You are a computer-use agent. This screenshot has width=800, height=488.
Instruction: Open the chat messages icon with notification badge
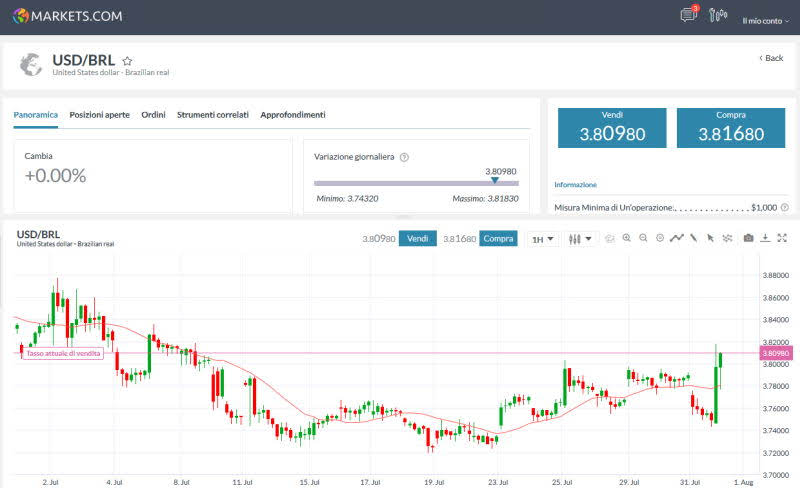(x=688, y=15)
